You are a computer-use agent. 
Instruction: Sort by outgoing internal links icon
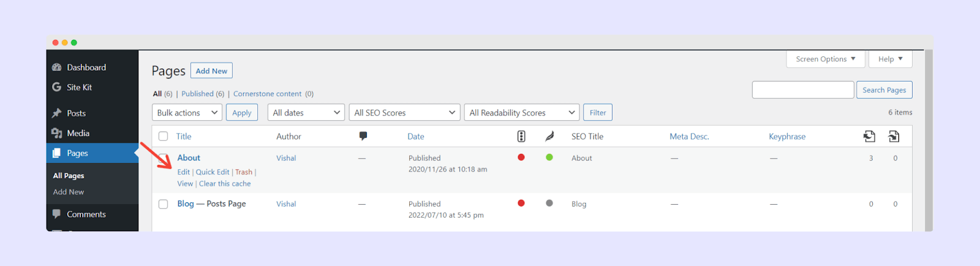870,136
